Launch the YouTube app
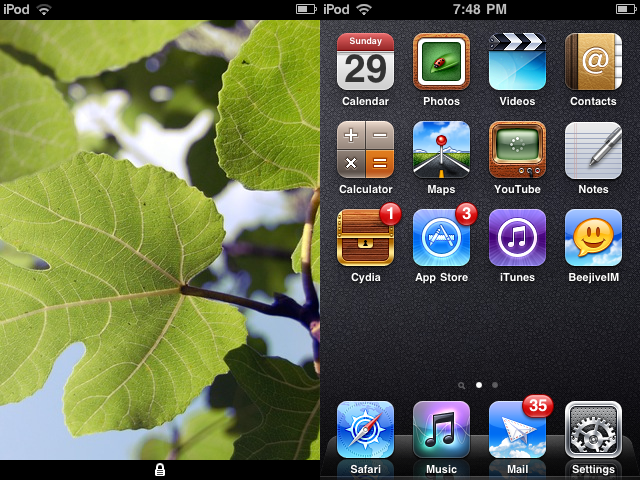Screen dimensions: 640x480 (517, 150)
